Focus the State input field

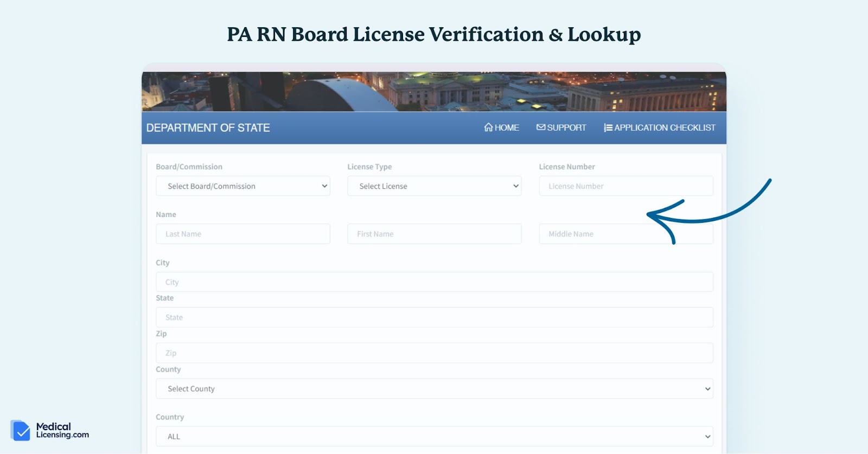(x=435, y=317)
